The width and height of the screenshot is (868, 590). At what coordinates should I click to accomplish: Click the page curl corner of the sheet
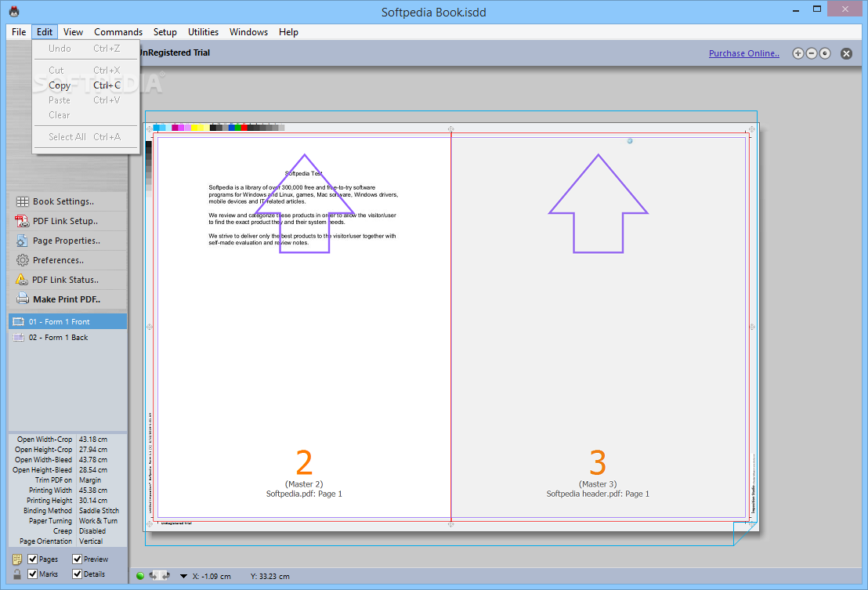745,533
